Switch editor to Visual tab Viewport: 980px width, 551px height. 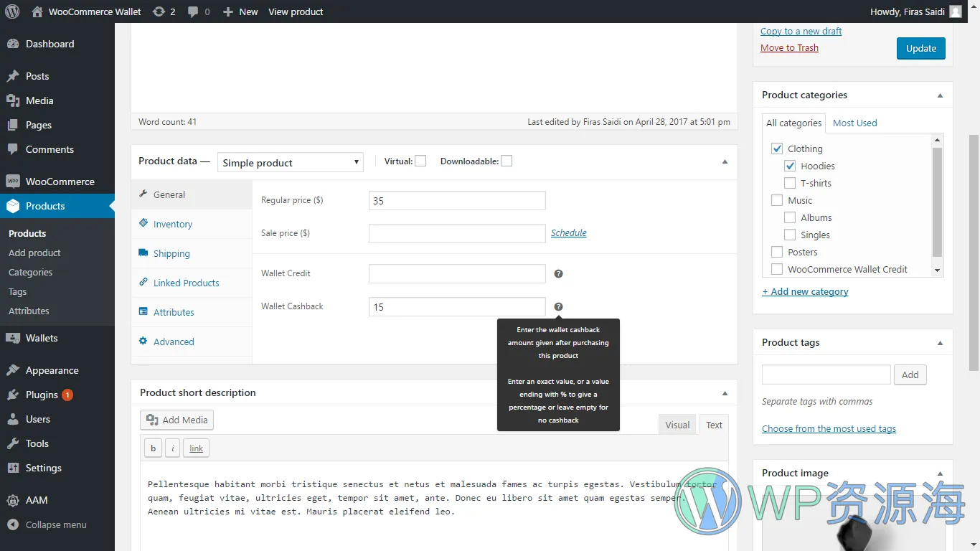(x=677, y=425)
